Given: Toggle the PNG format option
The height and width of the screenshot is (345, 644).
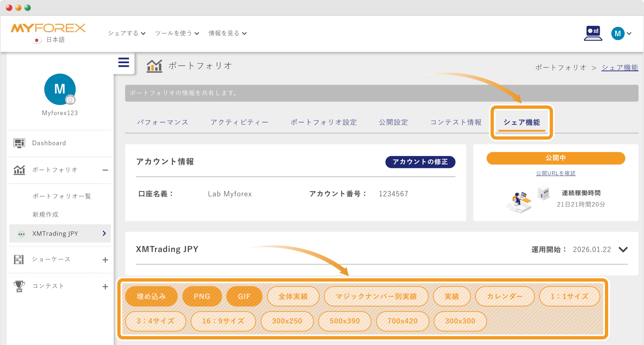Looking at the screenshot, I should point(202,296).
